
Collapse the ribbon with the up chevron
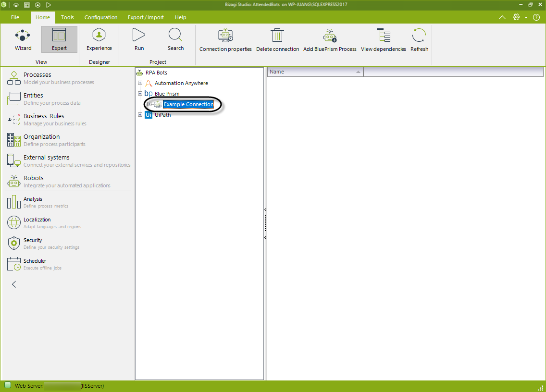click(x=502, y=17)
